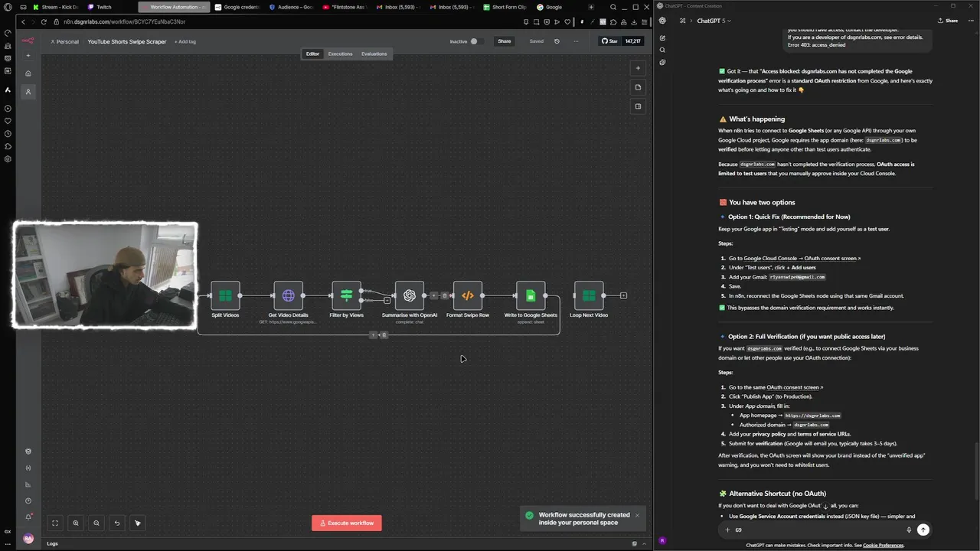Open ChatGPT attachment plus button
The image size is (980, 551).
coord(727,530)
